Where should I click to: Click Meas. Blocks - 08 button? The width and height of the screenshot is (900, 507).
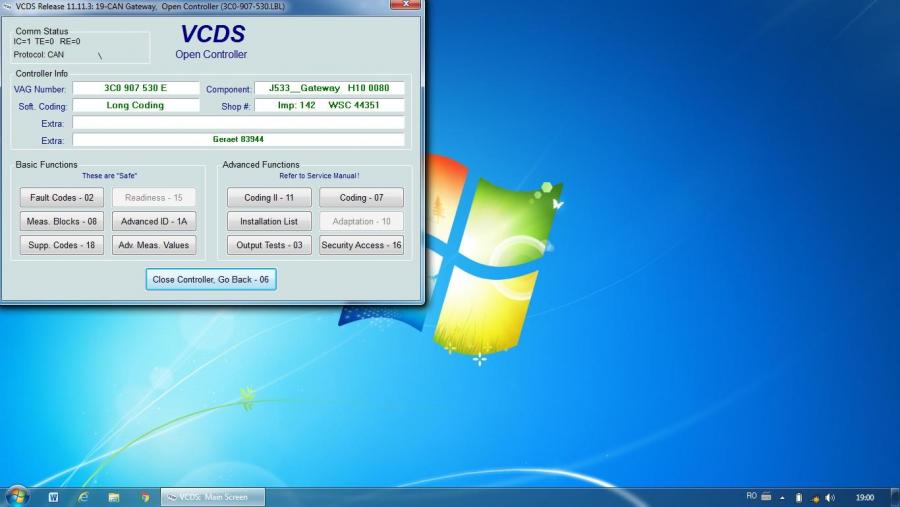pyautogui.click(x=61, y=221)
